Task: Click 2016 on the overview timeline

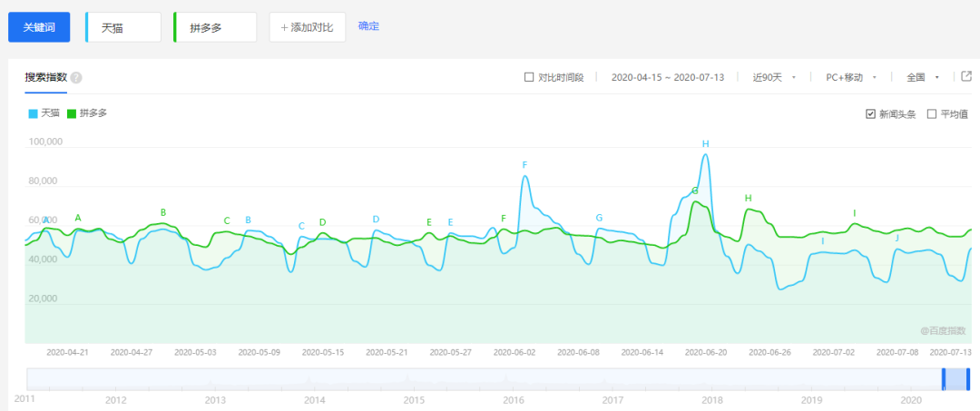Action: click(513, 399)
